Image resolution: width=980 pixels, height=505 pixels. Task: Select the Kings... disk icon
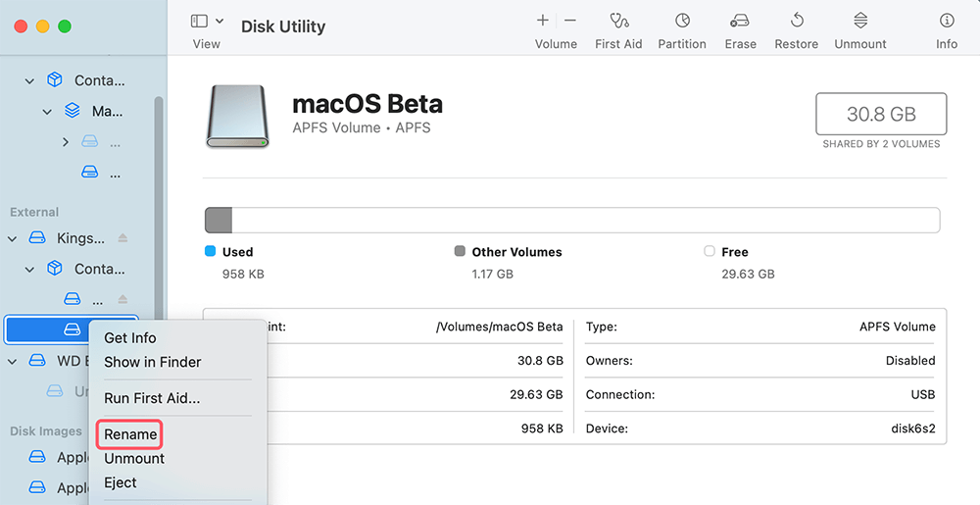[x=37, y=237]
